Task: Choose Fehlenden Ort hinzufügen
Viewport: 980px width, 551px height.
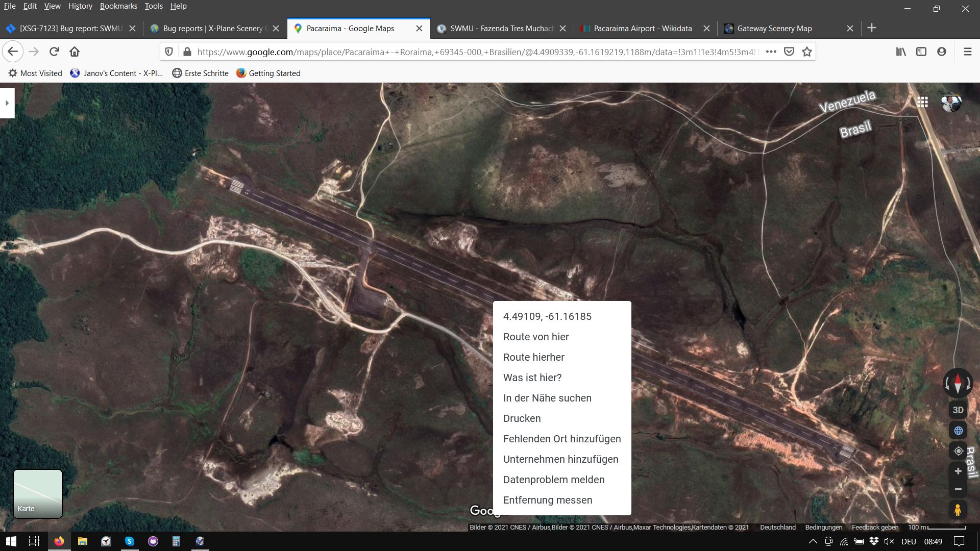Action: tap(562, 439)
